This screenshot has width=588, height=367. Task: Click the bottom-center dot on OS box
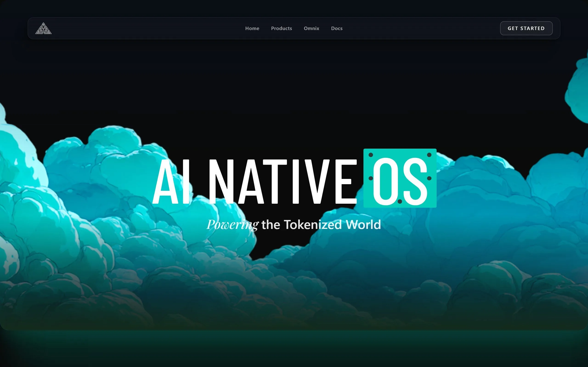pos(400,201)
